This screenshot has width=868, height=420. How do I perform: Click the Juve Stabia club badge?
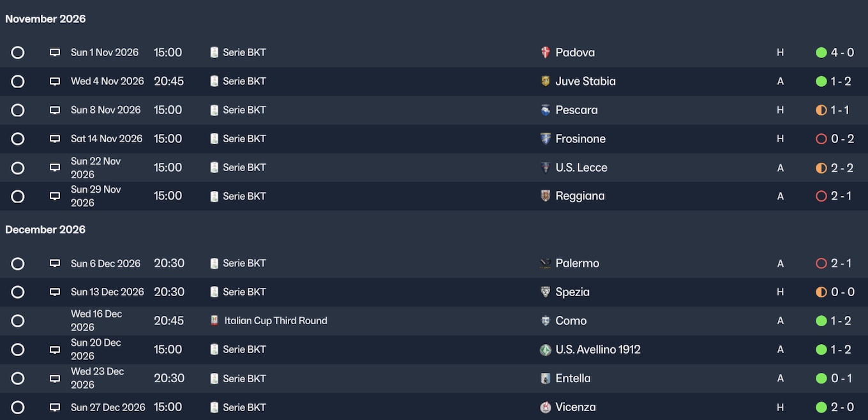pyautogui.click(x=545, y=81)
